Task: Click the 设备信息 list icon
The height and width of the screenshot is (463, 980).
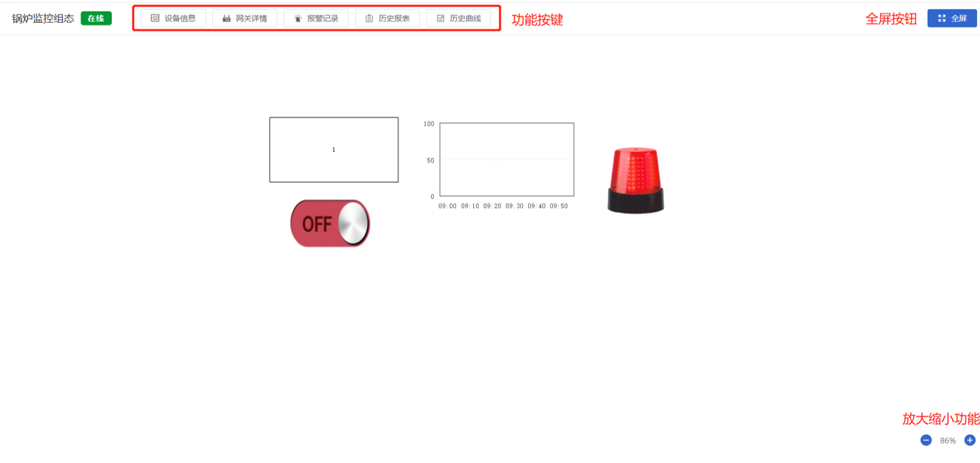Action: point(155,19)
